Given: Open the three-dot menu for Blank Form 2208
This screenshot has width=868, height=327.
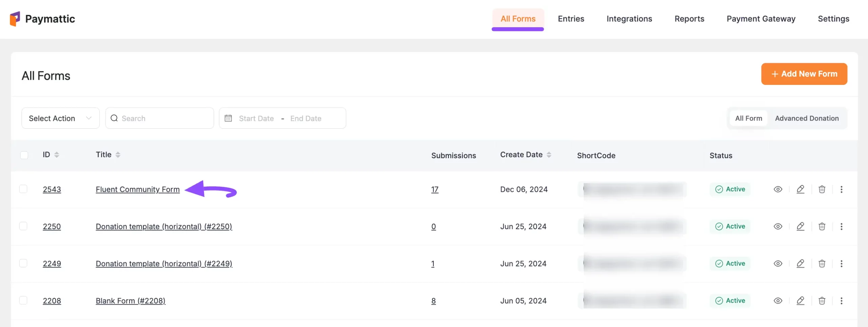Looking at the screenshot, I should click(841, 301).
